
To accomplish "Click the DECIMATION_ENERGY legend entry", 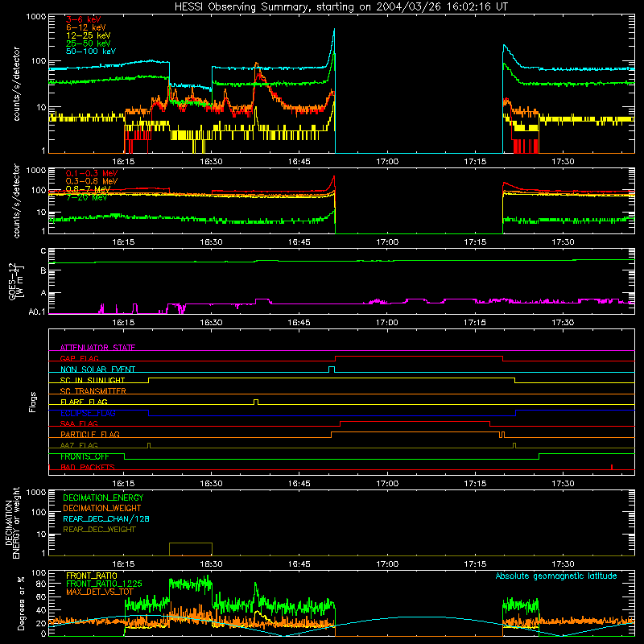I will pyautogui.click(x=103, y=497).
